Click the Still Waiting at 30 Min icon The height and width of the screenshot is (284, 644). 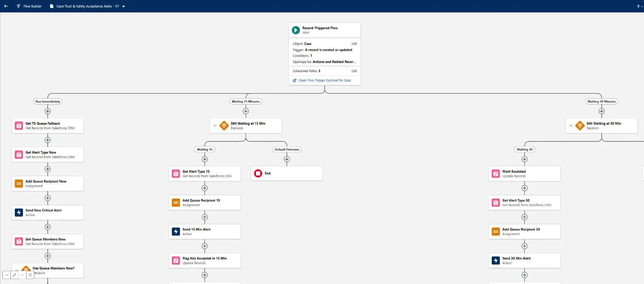[580, 126]
